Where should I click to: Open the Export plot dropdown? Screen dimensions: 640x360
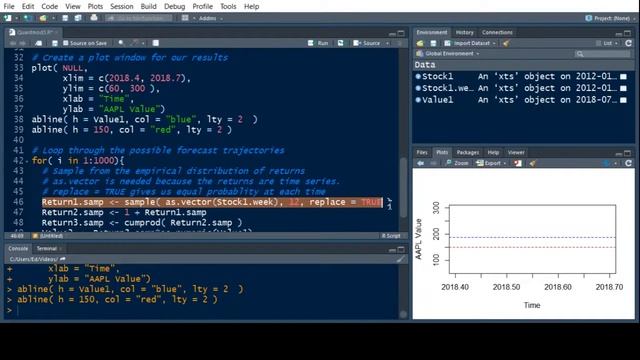point(491,163)
